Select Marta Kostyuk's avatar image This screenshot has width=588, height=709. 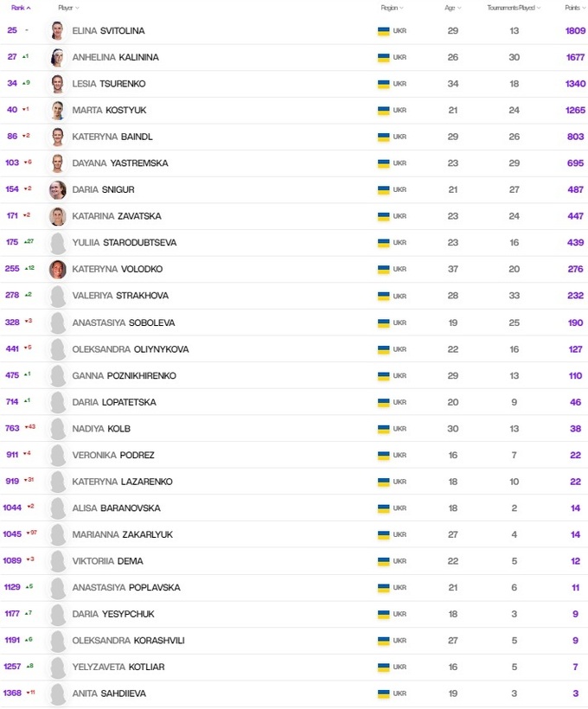point(58,111)
